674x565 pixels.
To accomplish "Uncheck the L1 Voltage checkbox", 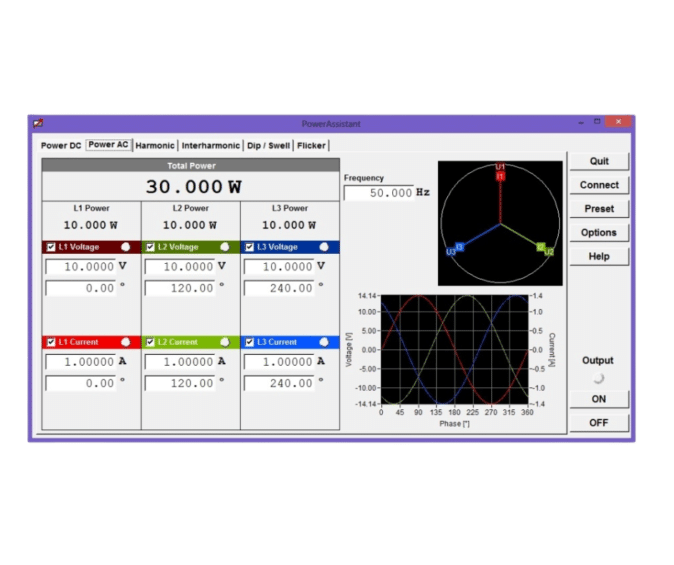I will click(x=51, y=247).
